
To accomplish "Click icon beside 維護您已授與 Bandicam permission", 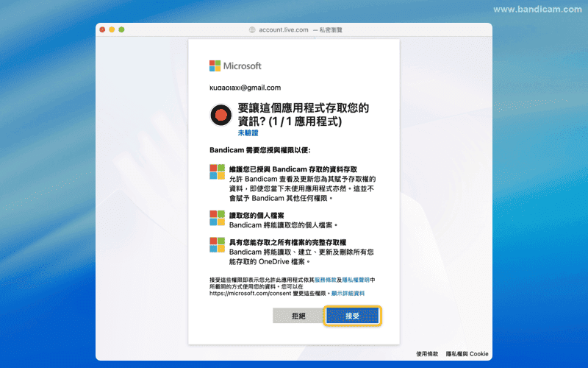I will (x=217, y=172).
